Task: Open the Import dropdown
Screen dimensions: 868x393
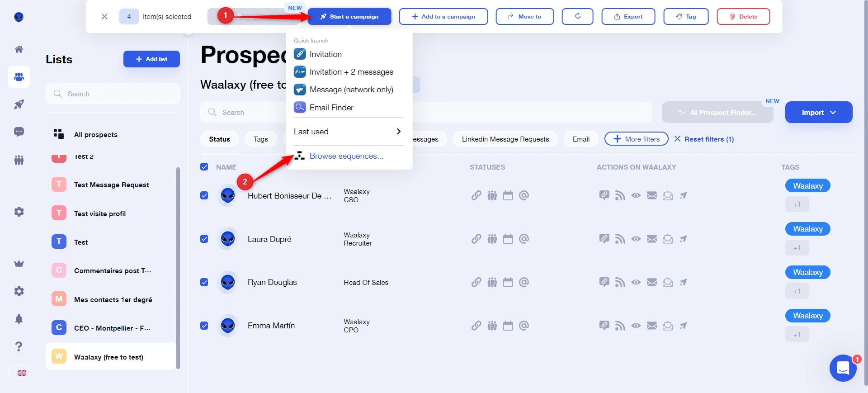Action: 819,112
